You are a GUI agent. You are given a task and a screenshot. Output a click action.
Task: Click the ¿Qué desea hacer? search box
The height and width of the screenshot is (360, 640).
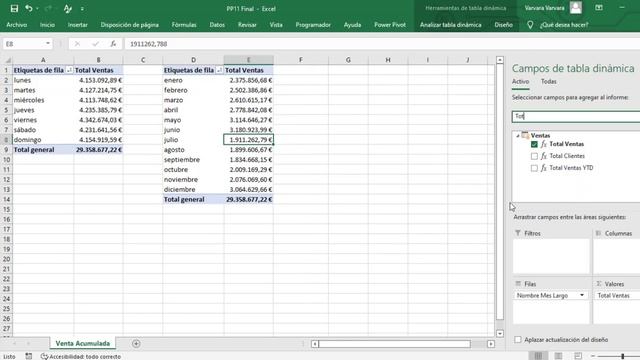pyautogui.click(x=564, y=25)
